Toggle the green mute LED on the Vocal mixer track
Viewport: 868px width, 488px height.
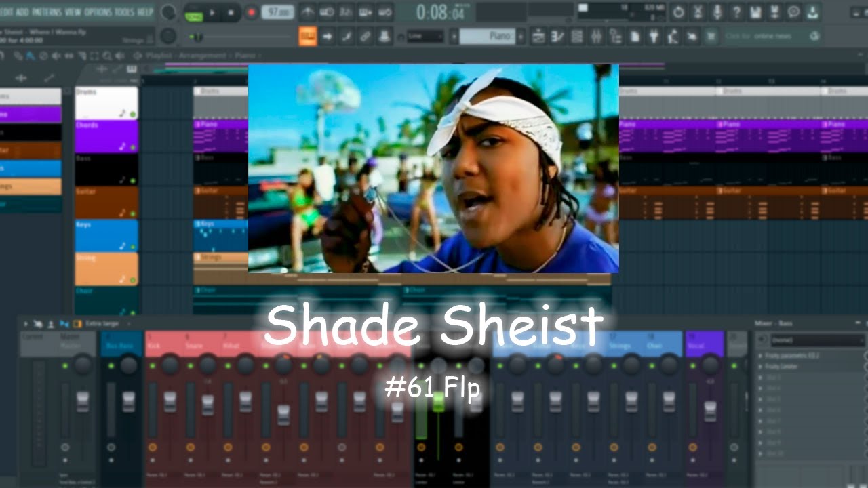coord(694,366)
